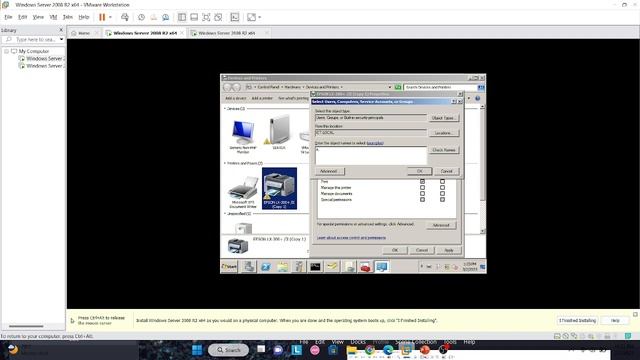The width and height of the screenshot is (640, 360).
Task: Click the Check Names button
Action: click(443, 150)
